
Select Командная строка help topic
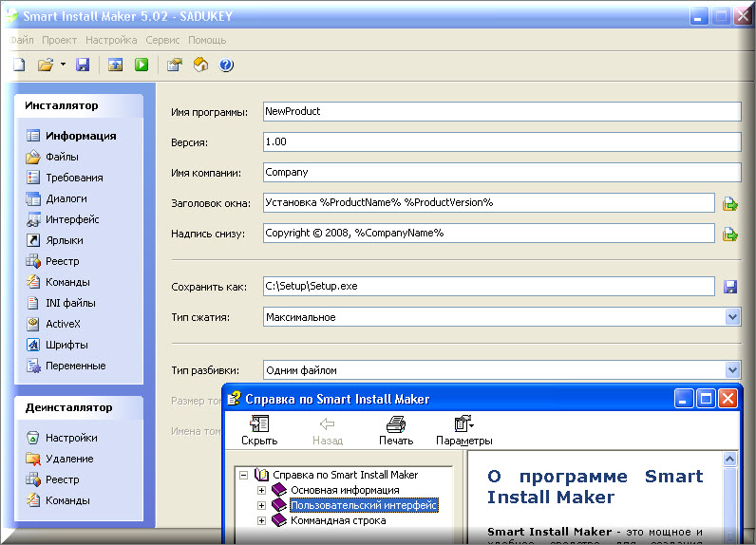coord(338,520)
